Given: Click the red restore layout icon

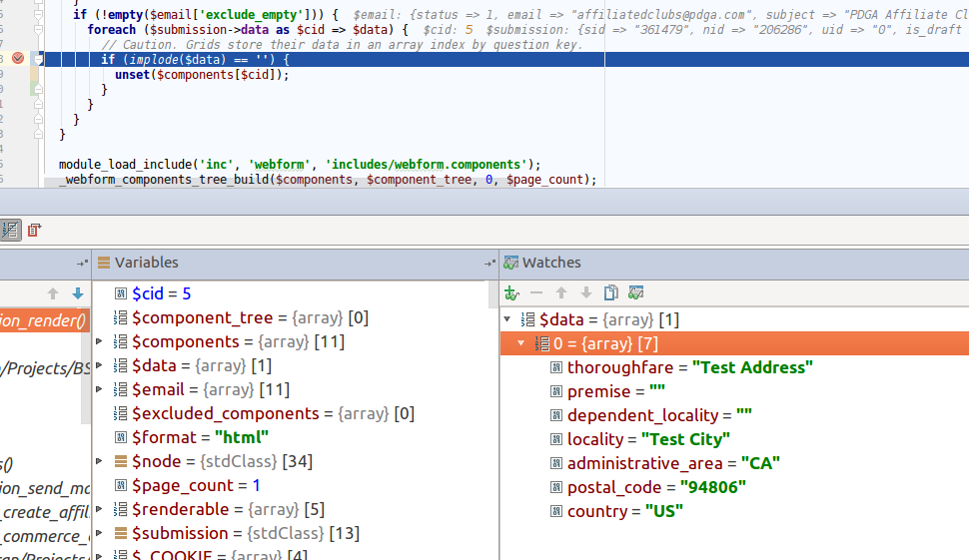Looking at the screenshot, I should [34, 230].
